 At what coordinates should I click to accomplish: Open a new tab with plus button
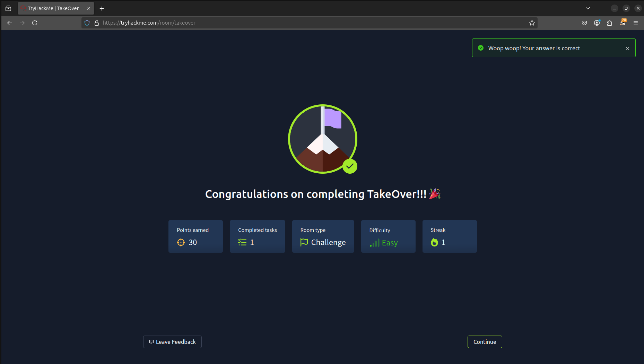point(102,8)
